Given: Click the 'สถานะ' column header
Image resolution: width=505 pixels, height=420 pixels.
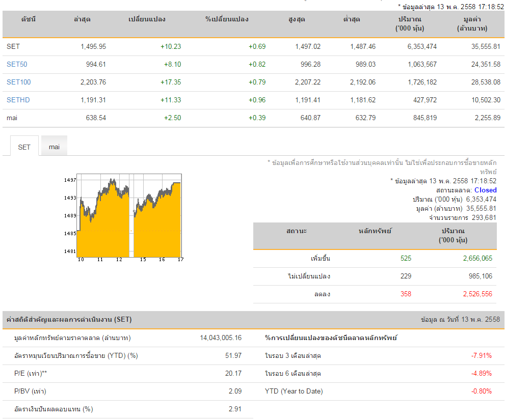Looking at the screenshot, I should pos(297,231).
